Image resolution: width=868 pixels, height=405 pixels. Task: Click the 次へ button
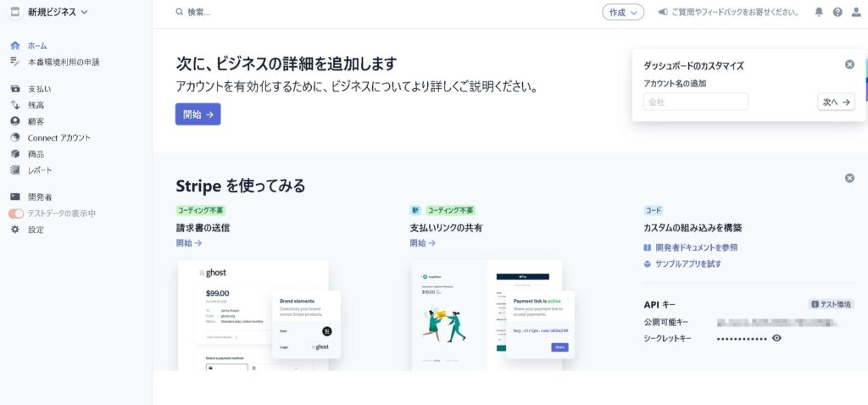pyautogui.click(x=836, y=102)
